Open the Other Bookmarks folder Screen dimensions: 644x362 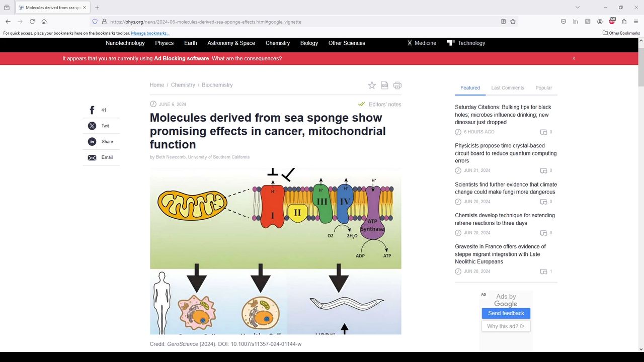(621, 33)
